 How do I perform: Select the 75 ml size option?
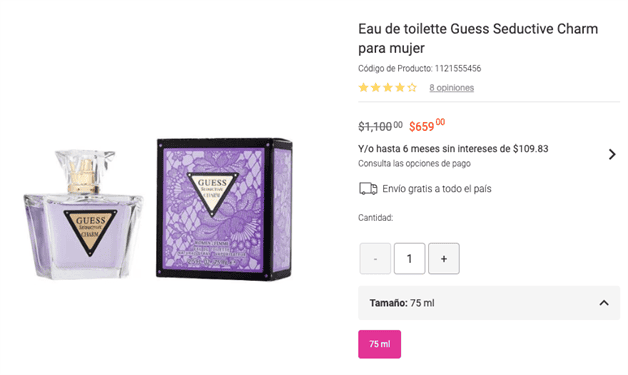[x=379, y=344]
